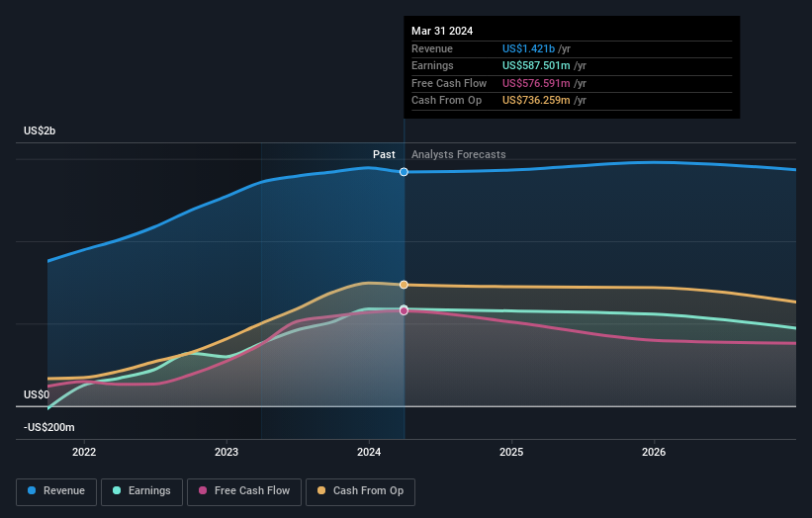Toggle the Cash From Op legend series
The image size is (812, 518).
[x=360, y=491]
